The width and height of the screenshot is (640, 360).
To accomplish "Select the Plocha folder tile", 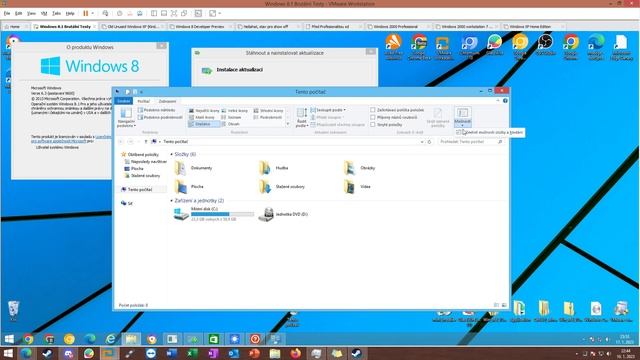I will click(x=189, y=187).
